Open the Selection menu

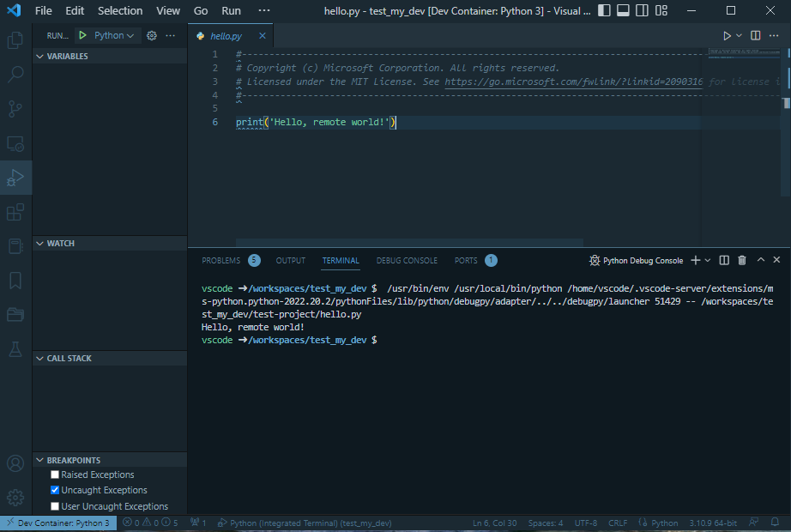pos(120,10)
